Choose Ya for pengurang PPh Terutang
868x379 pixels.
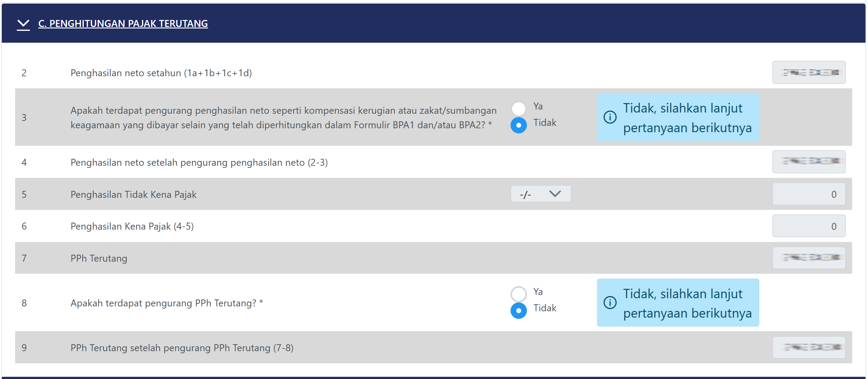tap(518, 294)
